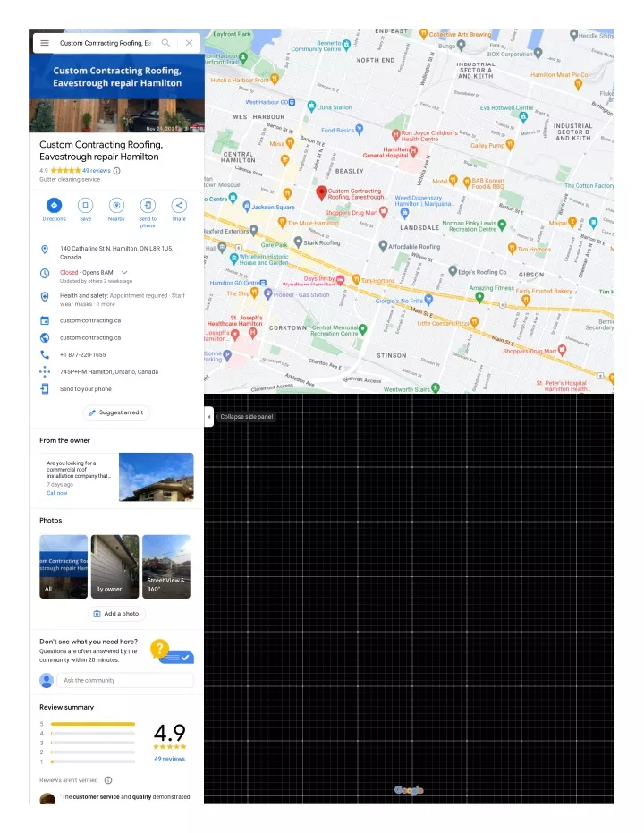Select the Send to phone icon
Viewport: 644px width, 833px height.
coord(148,205)
